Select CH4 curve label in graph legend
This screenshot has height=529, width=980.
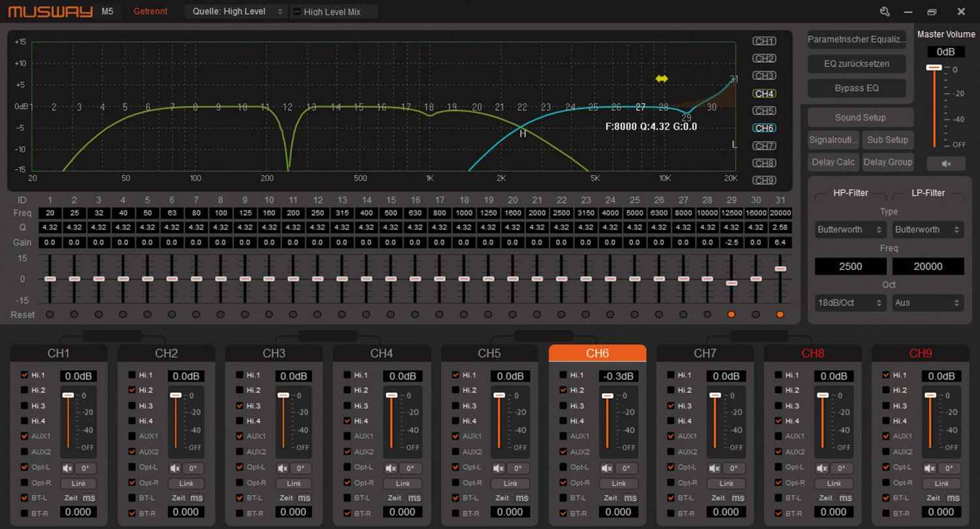[764, 94]
